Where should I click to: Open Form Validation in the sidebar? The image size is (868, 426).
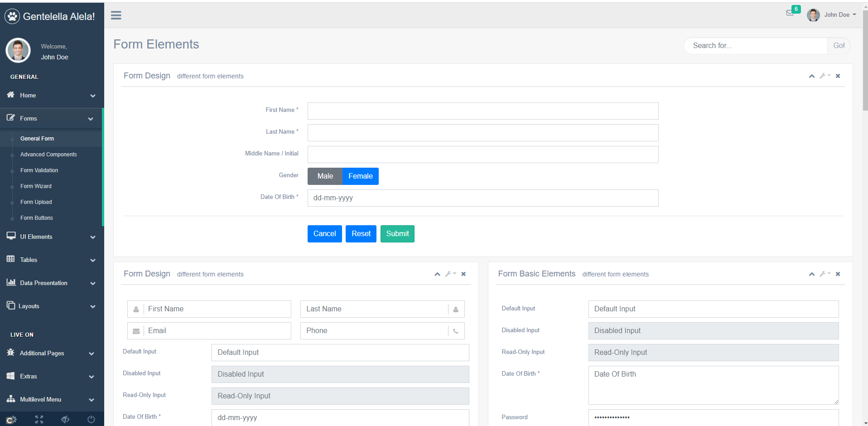[39, 170]
